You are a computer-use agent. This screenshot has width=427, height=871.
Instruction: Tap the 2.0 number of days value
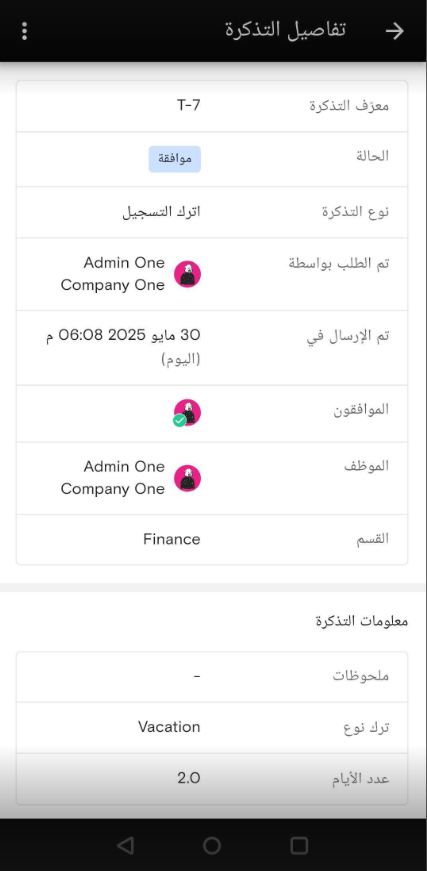189,778
